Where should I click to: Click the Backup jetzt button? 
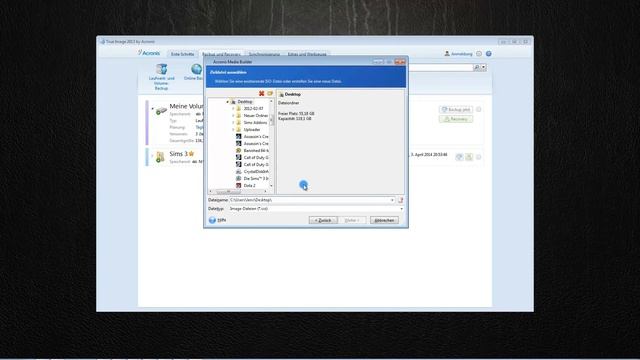pyautogui.click(x=456, y=109)
